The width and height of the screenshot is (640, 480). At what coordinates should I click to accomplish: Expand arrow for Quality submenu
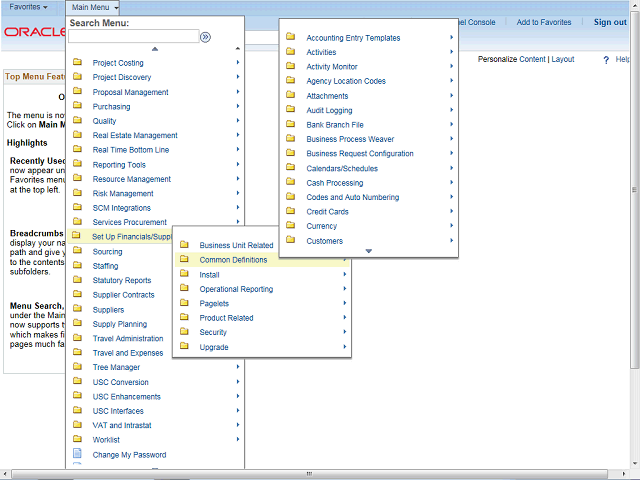tap(238, 120)
